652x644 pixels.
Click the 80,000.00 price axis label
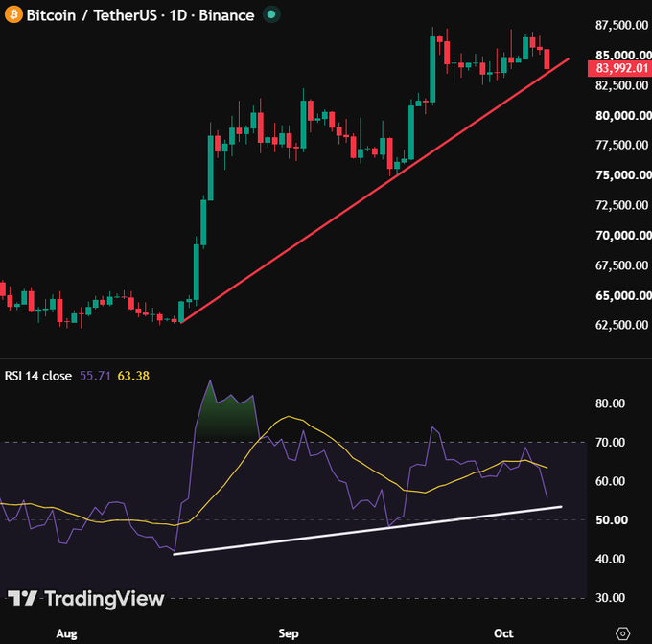click(623, 115)
